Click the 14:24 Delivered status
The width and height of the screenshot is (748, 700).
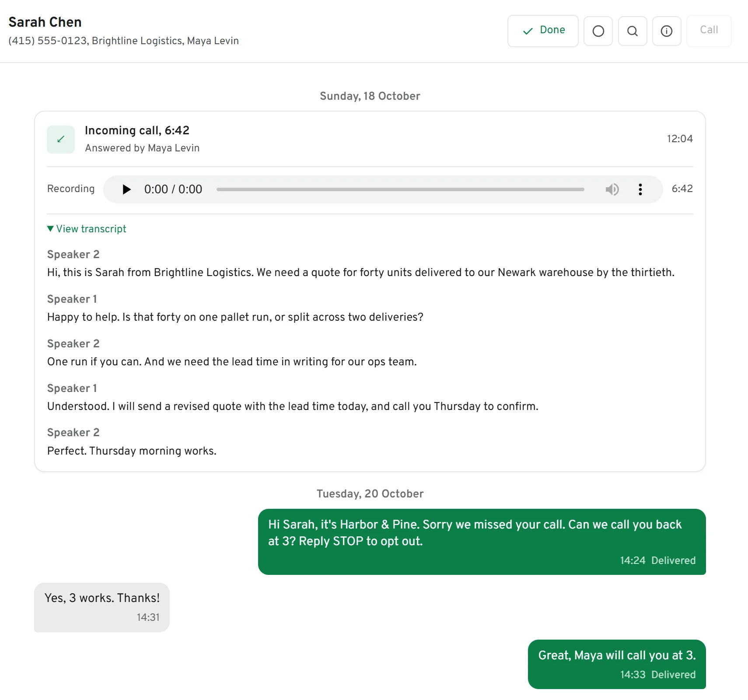[657, 560]
